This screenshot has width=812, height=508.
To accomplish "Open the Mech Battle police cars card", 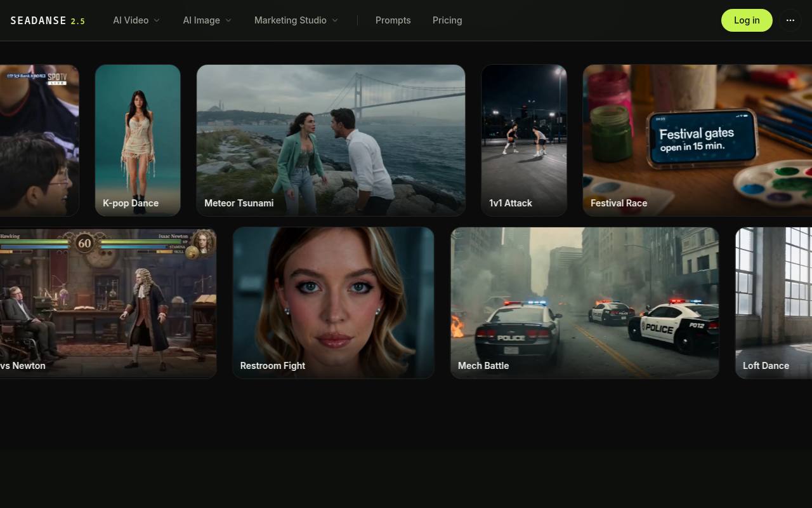I will pos(585,303).
